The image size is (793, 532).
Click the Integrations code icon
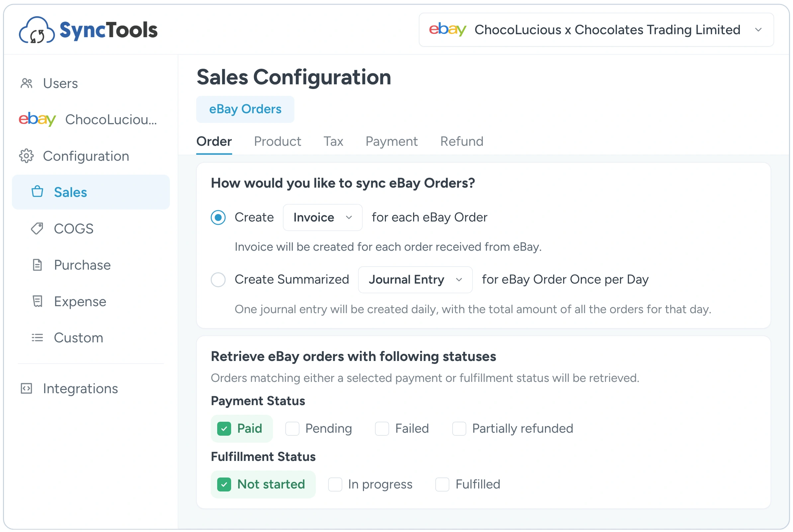point(27,388)
